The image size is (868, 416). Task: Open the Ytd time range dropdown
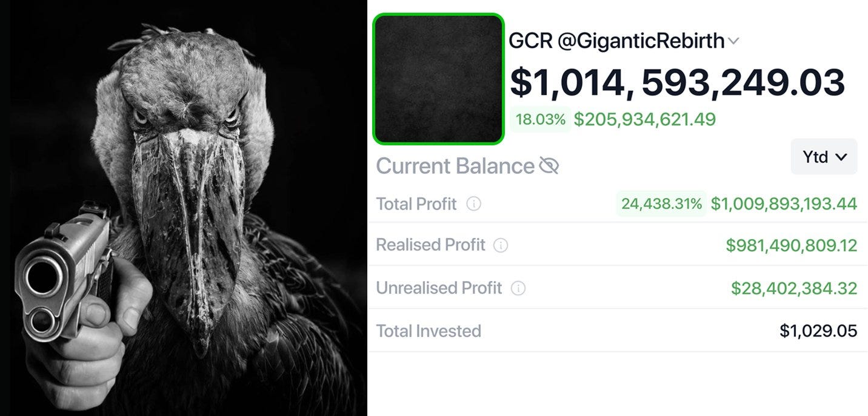[x=823, y=157]
